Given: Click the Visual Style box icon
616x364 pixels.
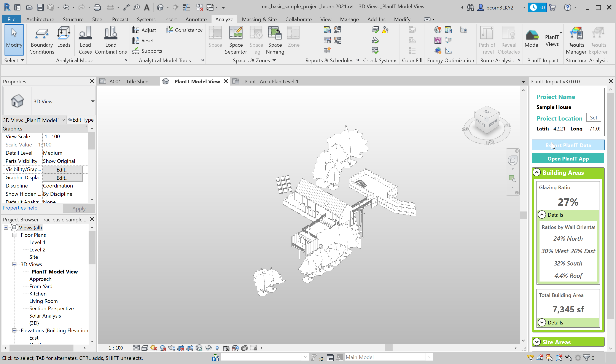Looking at the screenshot, I should pyautogui.click(x=145, y=348).
